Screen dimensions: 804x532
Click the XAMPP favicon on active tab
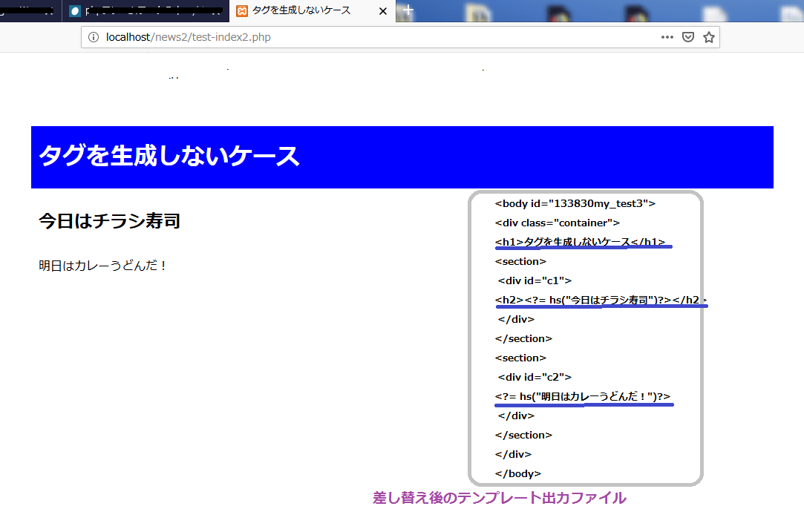242,11
